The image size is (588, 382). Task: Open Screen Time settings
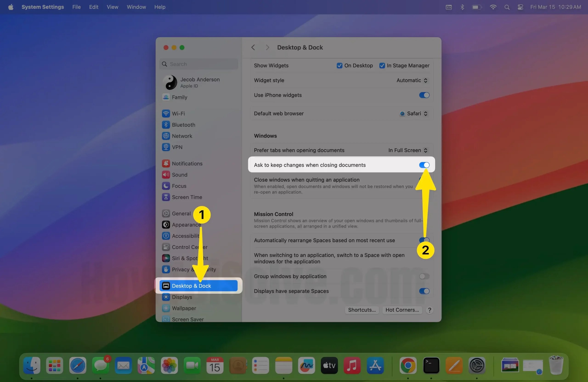click(187, 197)
